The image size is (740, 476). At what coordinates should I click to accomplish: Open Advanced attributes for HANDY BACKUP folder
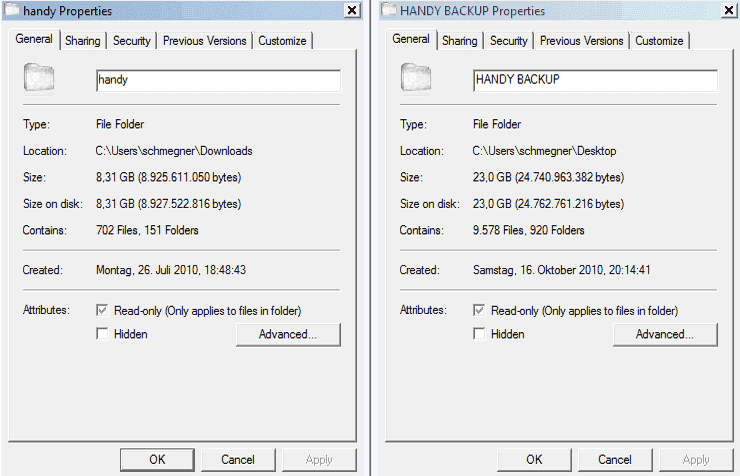point(665,334)
